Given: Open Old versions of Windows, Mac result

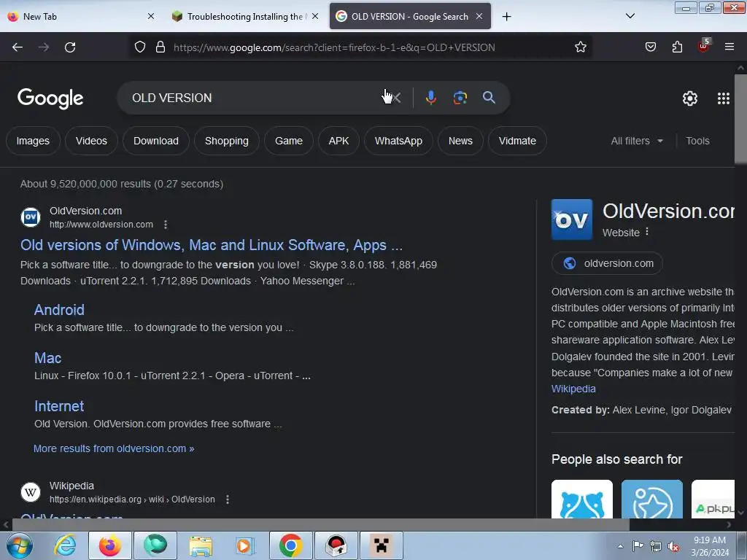Looking at the screenshot, I should pos(212,245).
